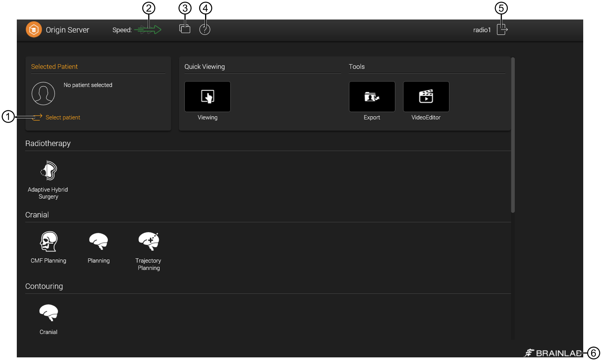Open the Contouring Cranial brain icon

click(x=49, y=313)
